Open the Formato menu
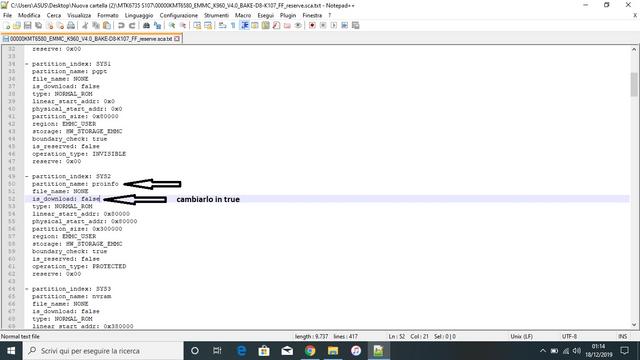 pyautogui.click(x=108, y=15)
